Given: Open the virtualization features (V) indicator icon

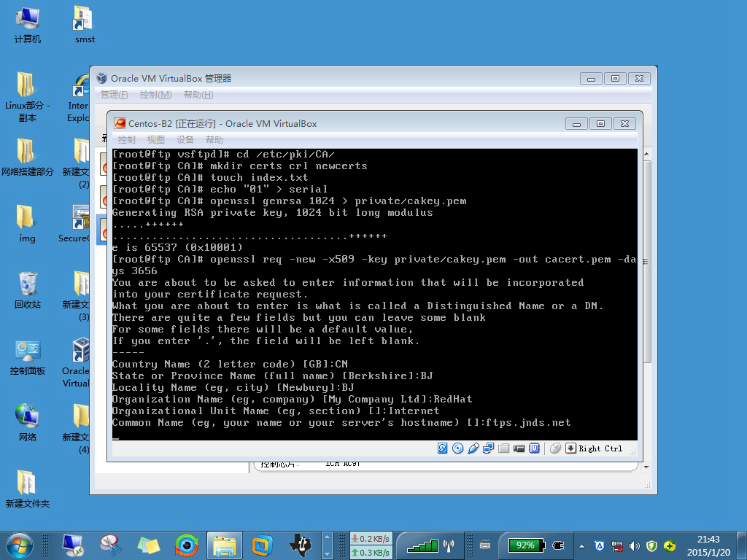Looking at the screenshot, I should point(534,448).
